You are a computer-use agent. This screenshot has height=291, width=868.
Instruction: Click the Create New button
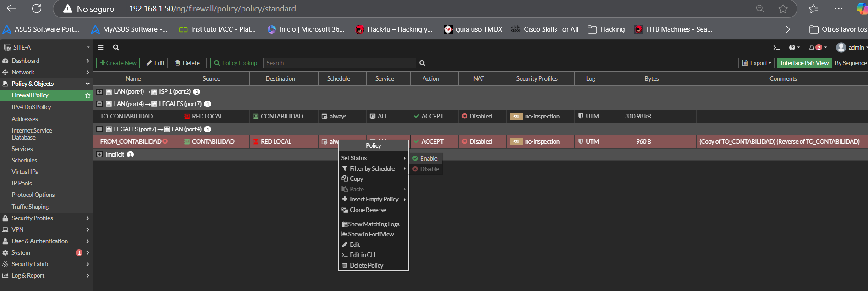[118, 63]
